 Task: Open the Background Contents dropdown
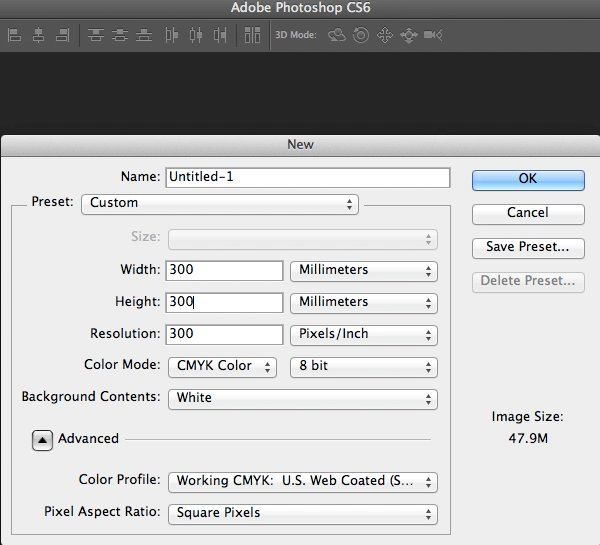tap(303, 398)
